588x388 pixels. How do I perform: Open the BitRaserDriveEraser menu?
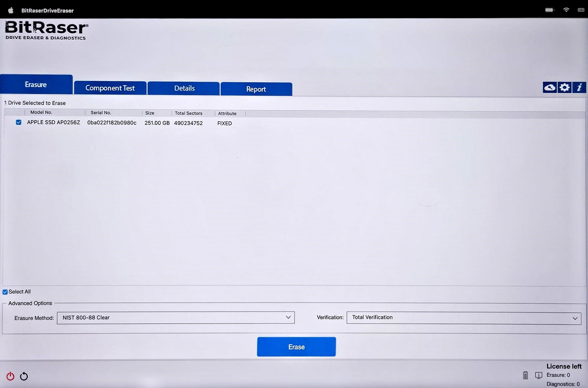[x=47, y=10]
